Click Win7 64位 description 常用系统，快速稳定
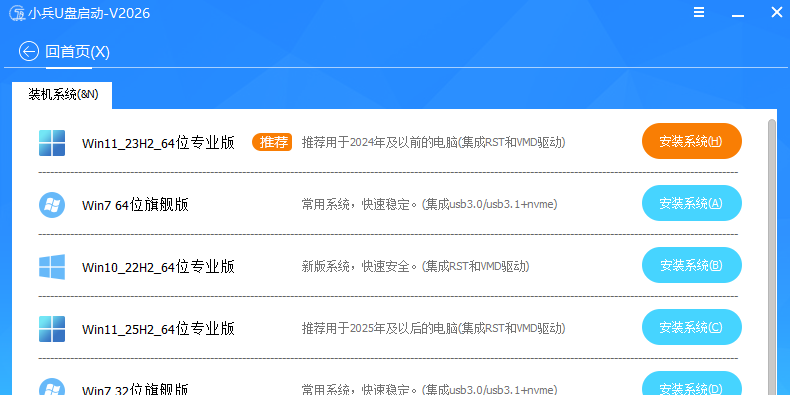 [x=429, y=205]
